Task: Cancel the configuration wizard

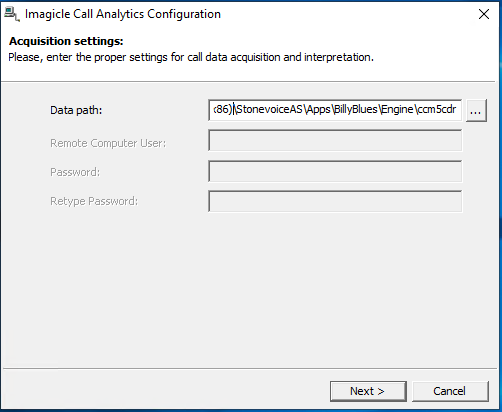Action: coord(450,391)
